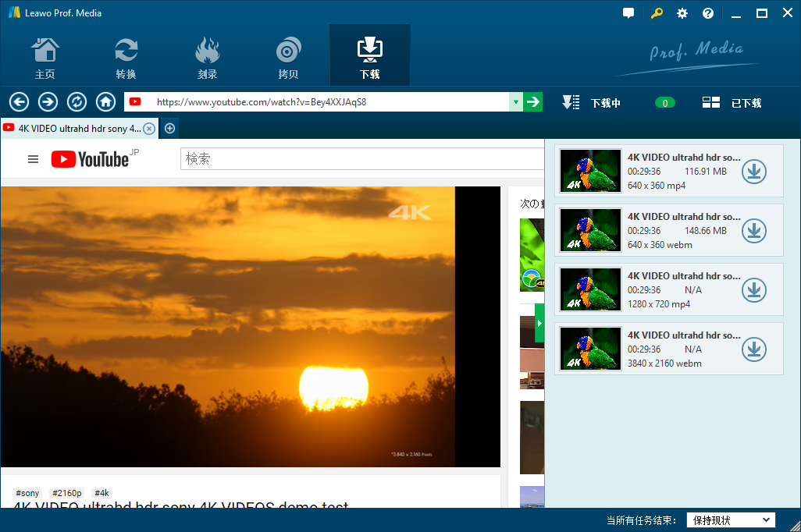Go back in the browser
The height and width of the screenshot is (532, 801).
pos(19,102)
